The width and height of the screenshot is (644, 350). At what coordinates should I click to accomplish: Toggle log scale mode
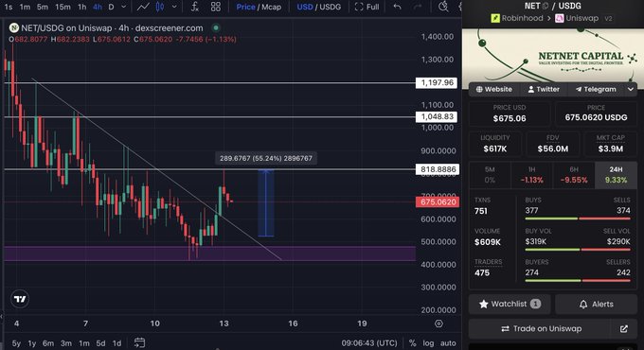pyautogui.click(x=428, y=343)
